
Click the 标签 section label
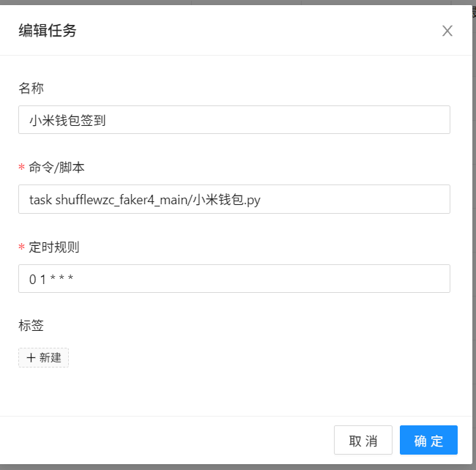click(x=31, y=325)
